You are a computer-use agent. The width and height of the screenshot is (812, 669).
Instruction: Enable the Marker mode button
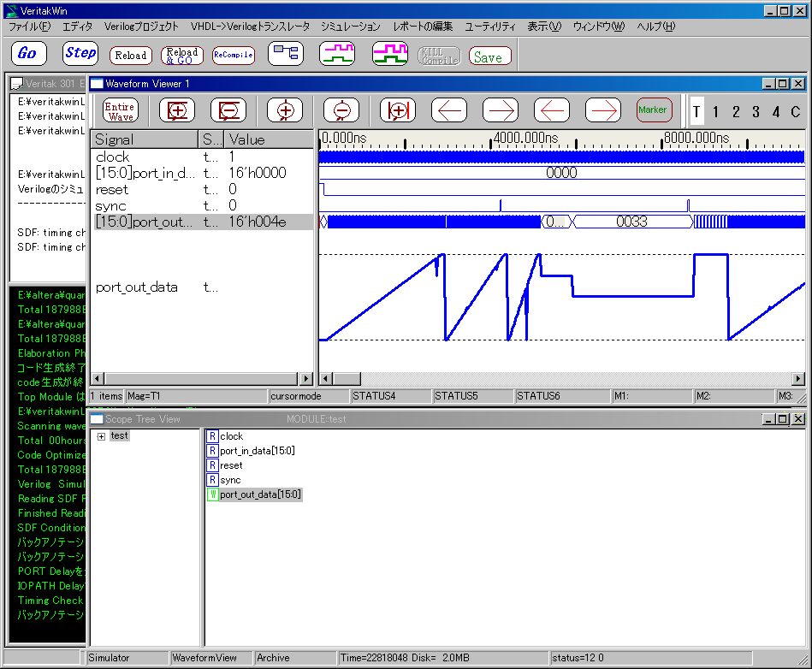click(x=654, y=110)
